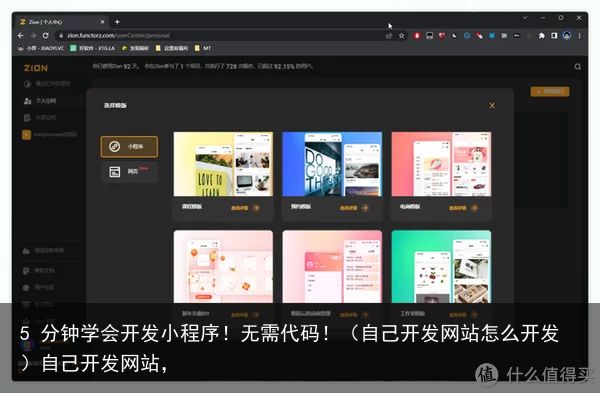Image resolution: width=600 pixels, height=393 pixels.
Task: Open a new browser tab with the plus button
Action: [x=117, y=22]
